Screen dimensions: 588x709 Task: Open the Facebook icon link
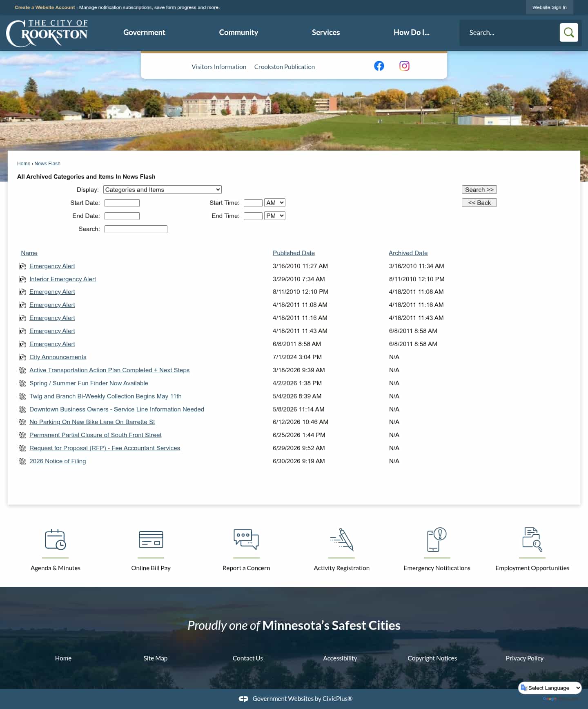(379, 66)
